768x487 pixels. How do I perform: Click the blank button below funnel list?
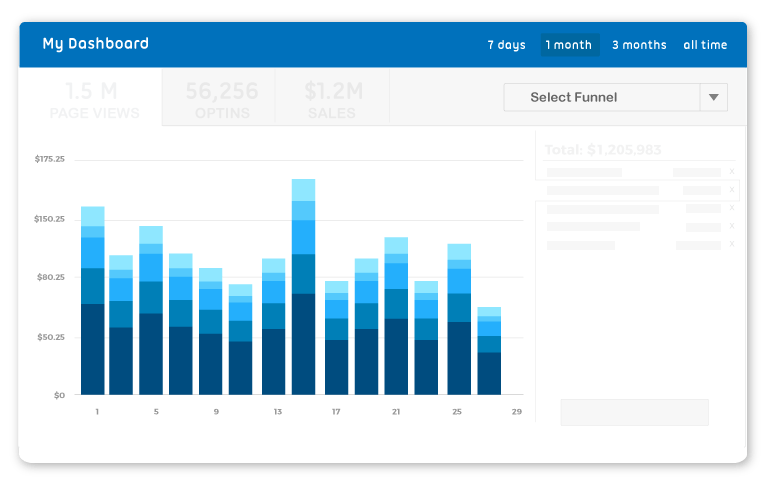[634, 412]
